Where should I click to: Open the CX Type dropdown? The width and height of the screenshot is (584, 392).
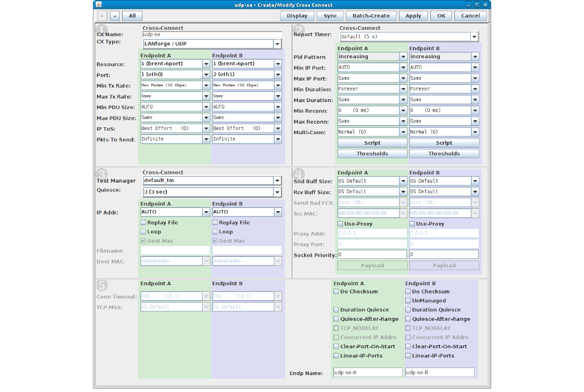277,44
